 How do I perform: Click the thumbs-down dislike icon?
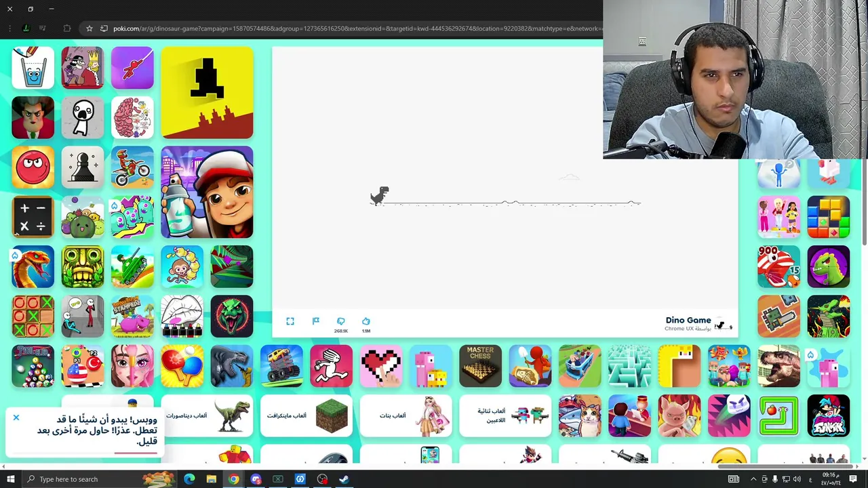click(x=341, y=321)
